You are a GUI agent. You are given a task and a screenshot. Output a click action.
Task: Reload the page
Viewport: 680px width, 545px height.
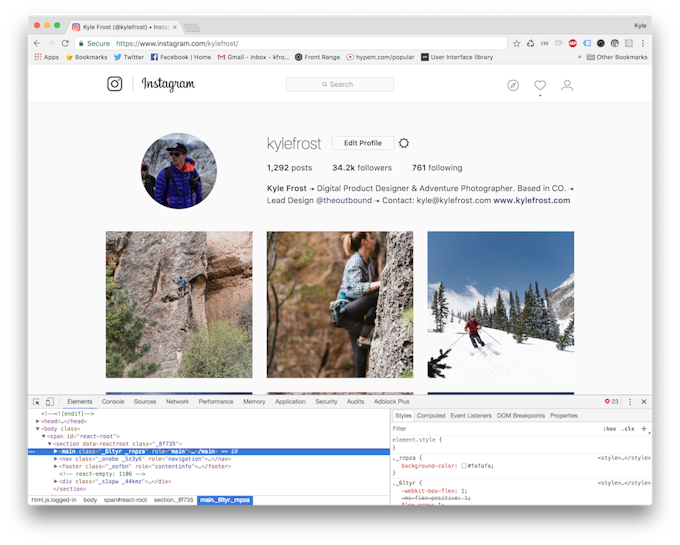66,43
